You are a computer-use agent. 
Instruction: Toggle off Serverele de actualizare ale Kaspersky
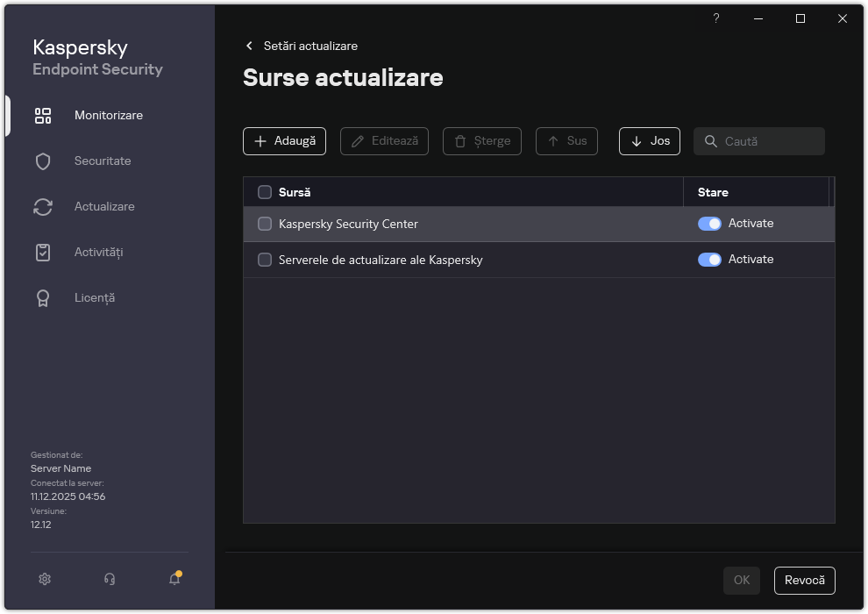pyautogui.click(x=709, y=259)
